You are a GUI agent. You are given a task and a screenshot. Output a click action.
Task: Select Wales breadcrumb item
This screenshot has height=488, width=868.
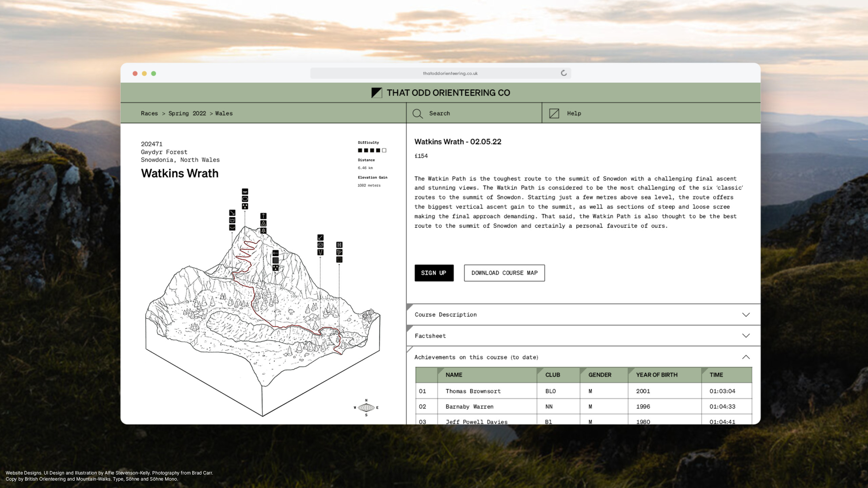click(x=224, y=114)
